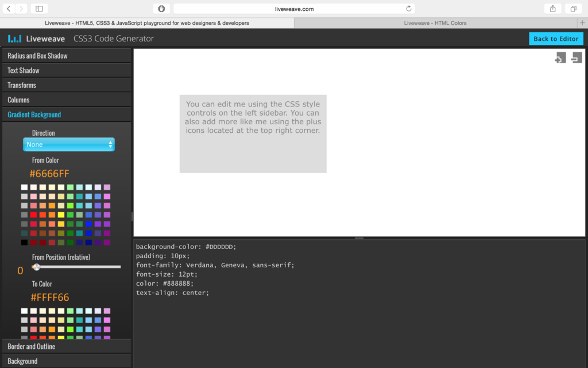The width and height of the screenshot is (588, 368).
Task: Open the Gradient Background section
Action: point(33,114)
